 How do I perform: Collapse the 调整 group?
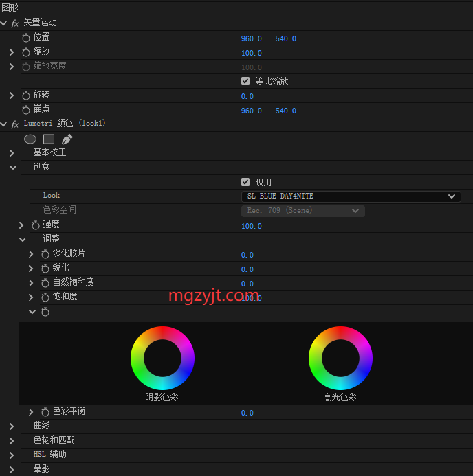coord(23,240)
